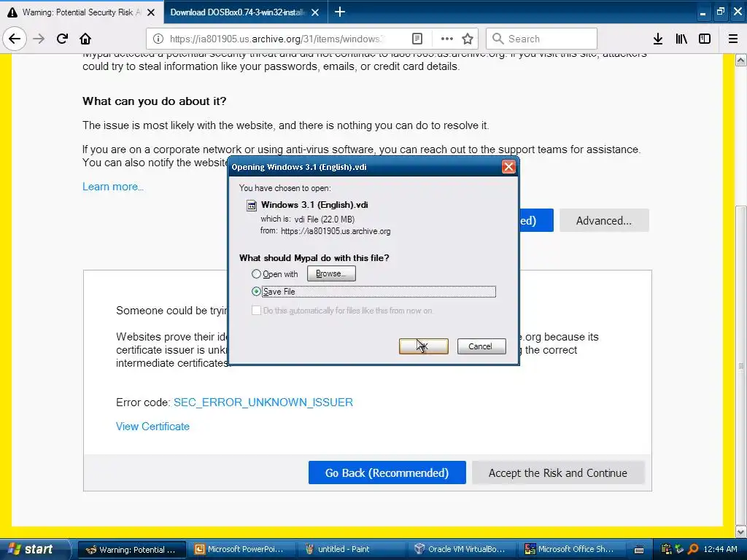Click Warning: Potential taskbar browser item
747x560 pixels.
(x=131, y=549)
